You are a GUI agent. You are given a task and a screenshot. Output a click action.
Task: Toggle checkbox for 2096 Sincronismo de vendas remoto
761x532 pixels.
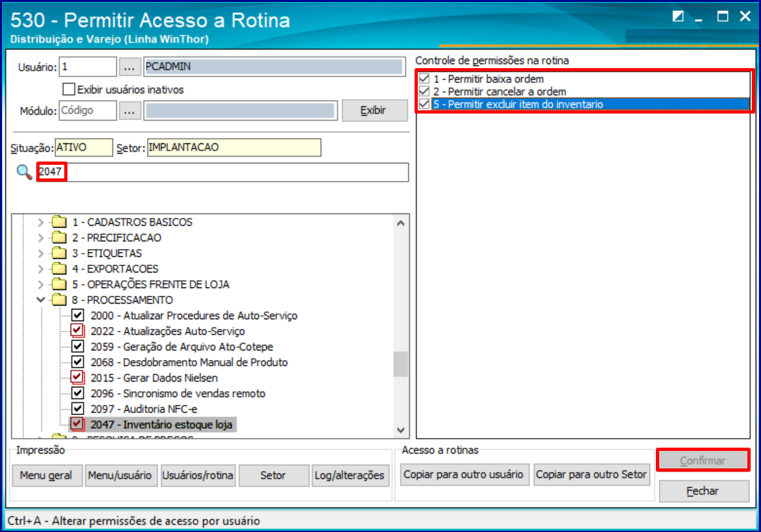(x=78, y=393)
